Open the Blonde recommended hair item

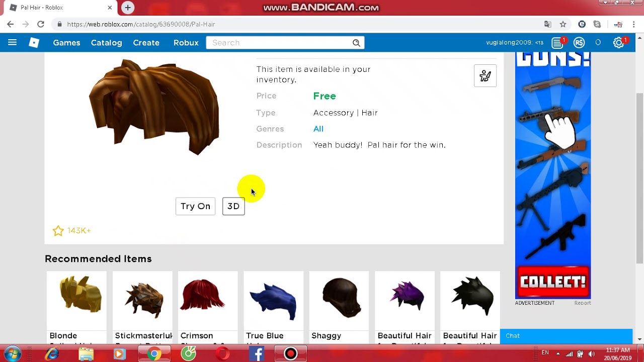[76, 307]
